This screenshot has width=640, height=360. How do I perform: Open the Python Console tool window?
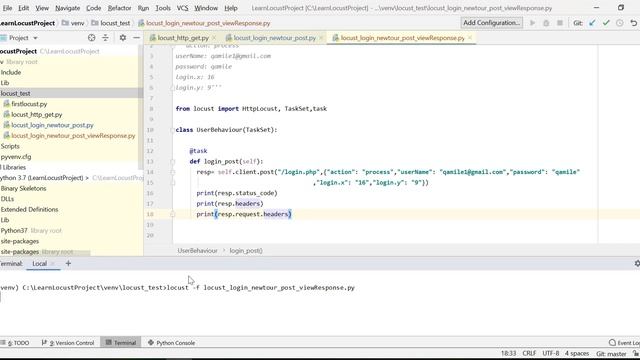171,343
